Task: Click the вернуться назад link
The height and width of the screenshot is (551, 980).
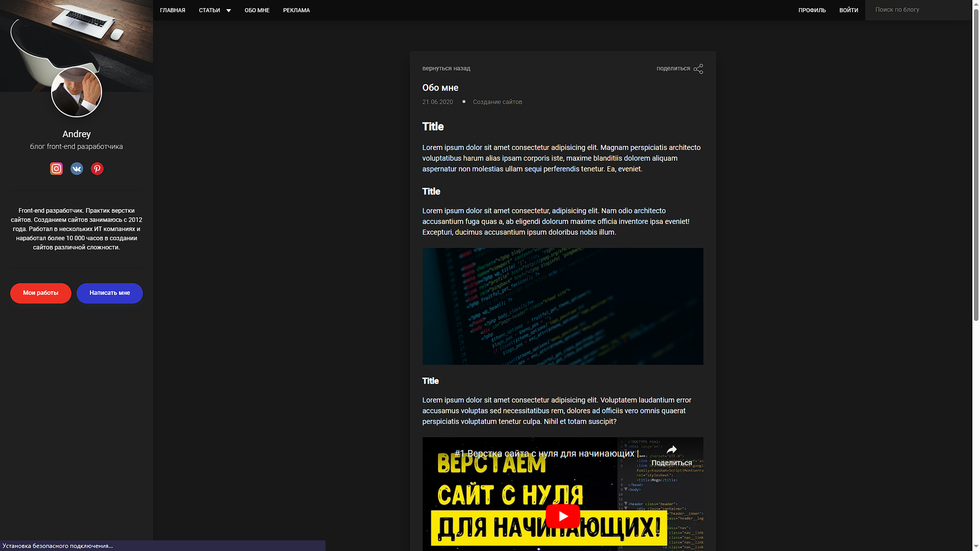Action: click(x=446, y=68)
